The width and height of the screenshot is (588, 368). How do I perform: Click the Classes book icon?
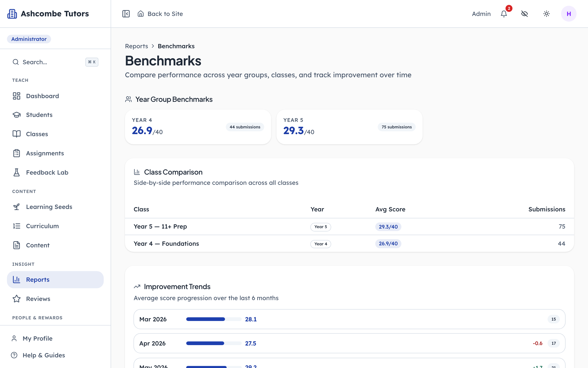[17, 134]
